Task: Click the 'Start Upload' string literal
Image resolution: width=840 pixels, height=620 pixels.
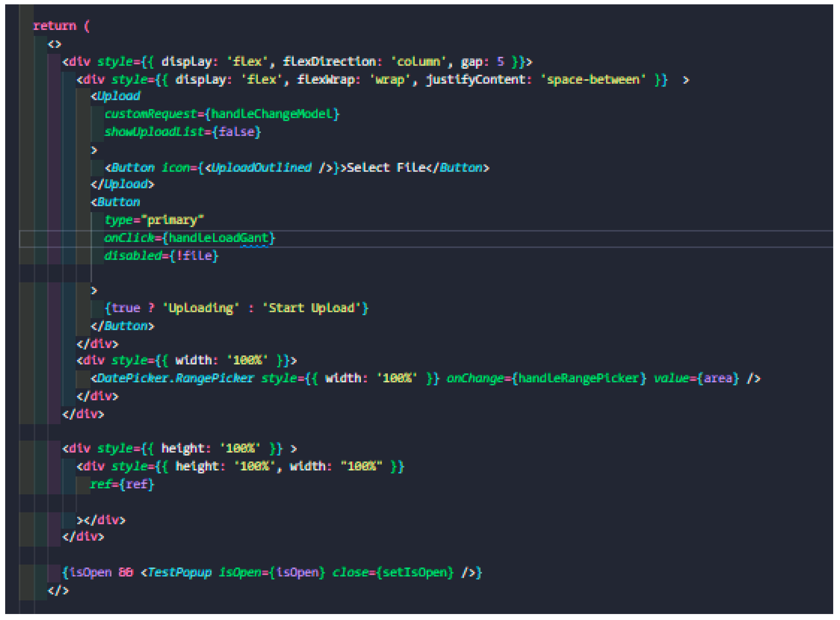Action: [311, 308]
